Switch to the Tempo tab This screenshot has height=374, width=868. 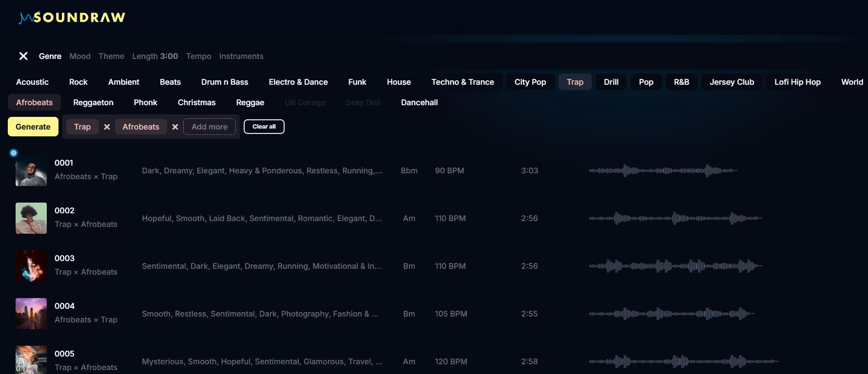tap(199, 56)
